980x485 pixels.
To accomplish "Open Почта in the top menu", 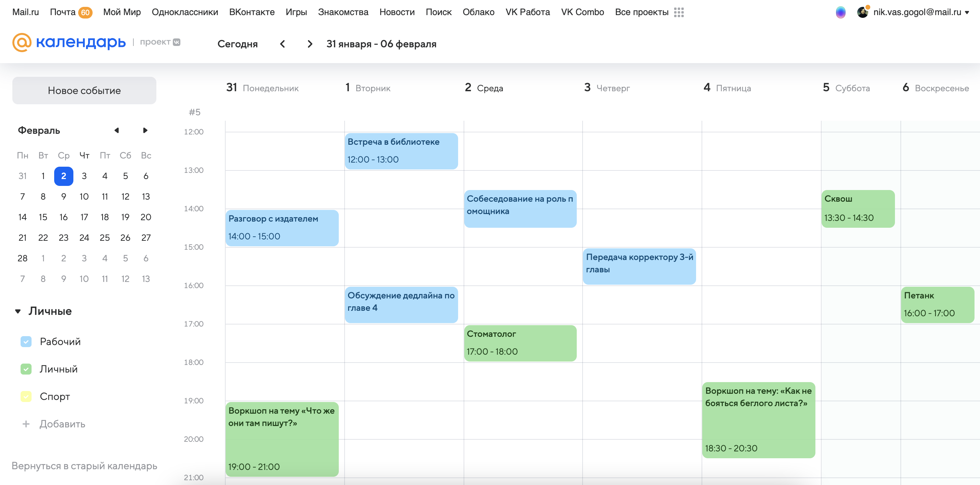I will pyautogui.click(x=63, y=12).
